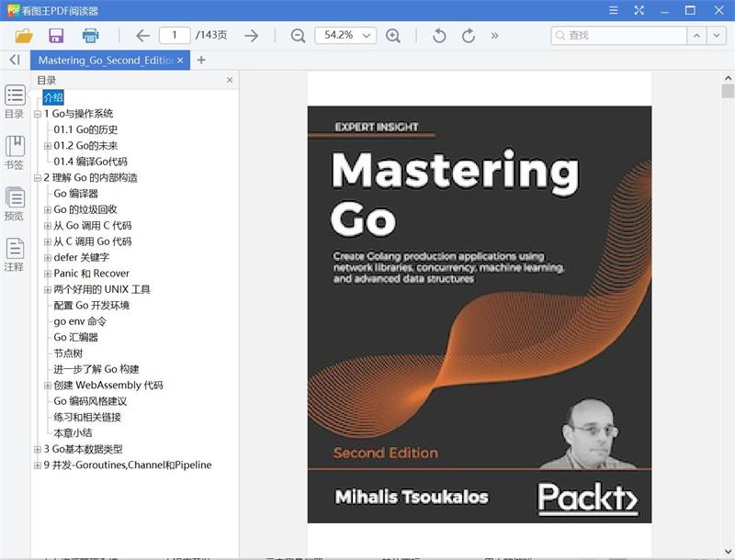The width and height of the screenshot is (735, 560).
Task: Toggle fullscreen mode in title bar
Action: pyautogui.click(x=639, y=10)
